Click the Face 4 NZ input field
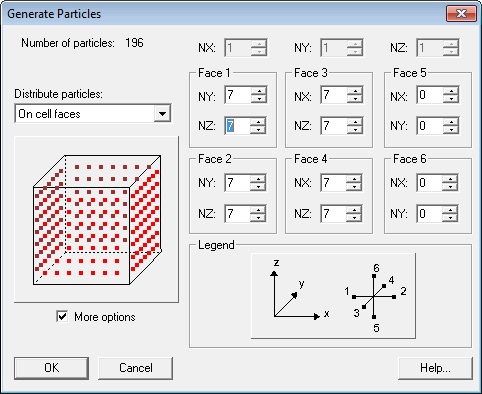Screen dimensions: 482x394 pyautogui.click(x=334, y=214)
